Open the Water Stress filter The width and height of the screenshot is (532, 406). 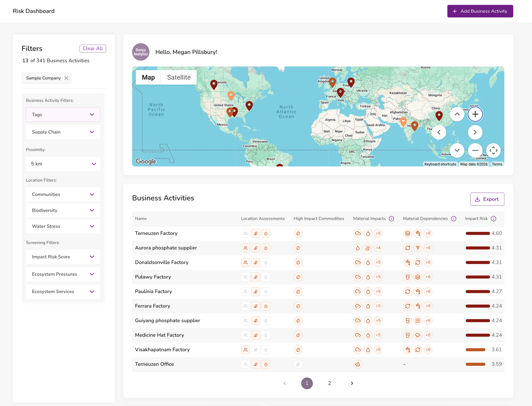point(63,226)
